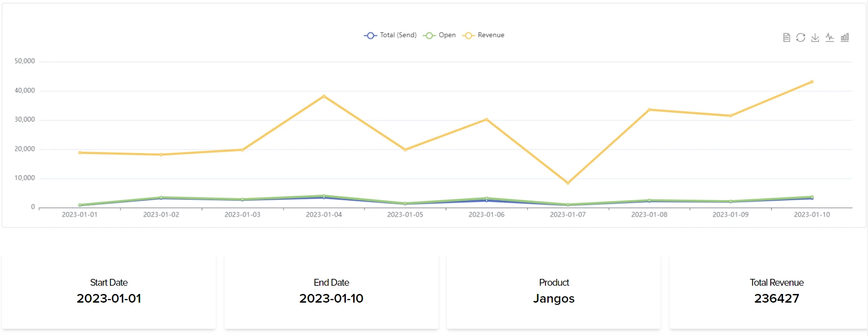Image resolution: width=868 pixels, height=336 pixels.
Task: Click the restore/refresh chart icon
Action: pyautogui.click(x=801, y=37)
